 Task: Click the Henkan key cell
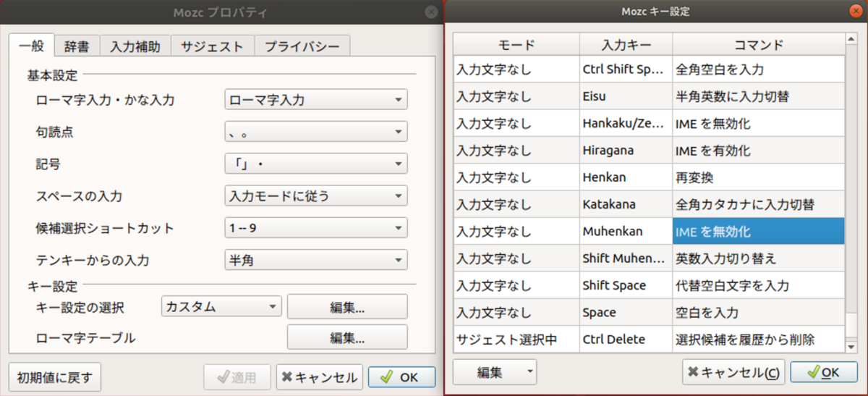click(626, 177)
